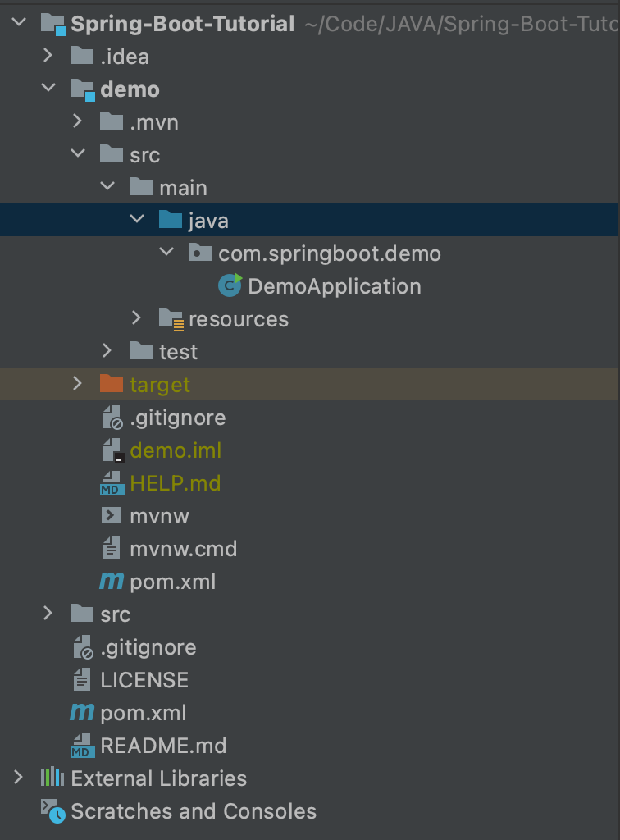Select the demo module label

point(130,89)
